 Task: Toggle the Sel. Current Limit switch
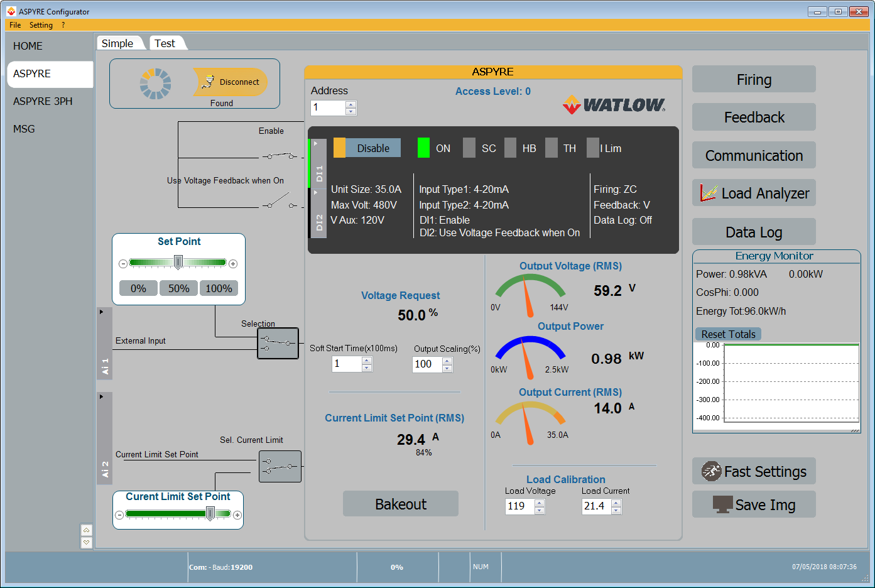[x=280, y=467]
